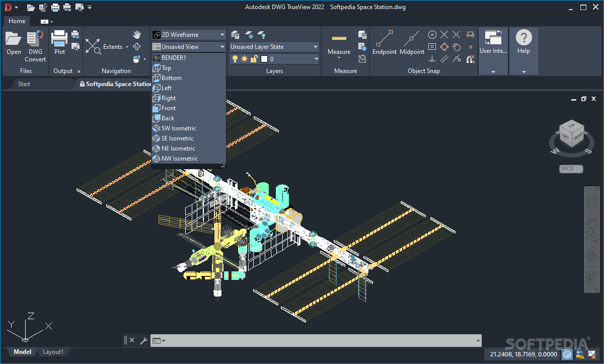Click the white color swatch of layer 0

click(264, 59)
